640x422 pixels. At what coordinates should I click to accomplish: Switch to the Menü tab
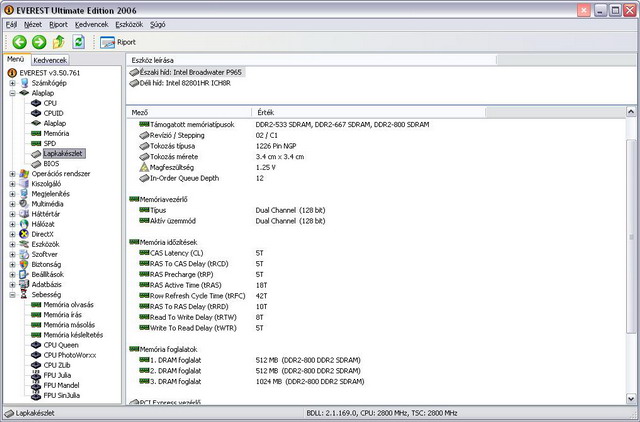[16, 59]
